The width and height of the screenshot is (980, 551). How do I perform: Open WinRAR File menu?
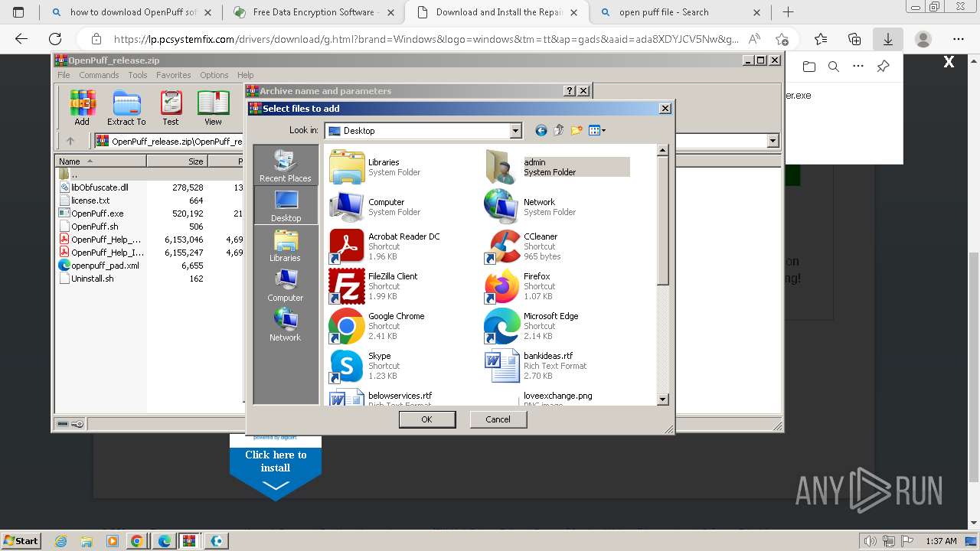pyautogui.click(x=64, y=75)
